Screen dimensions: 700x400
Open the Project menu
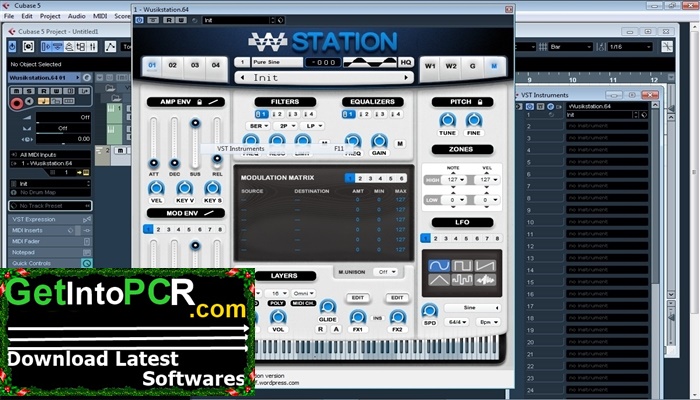click(x=50, y=16)
